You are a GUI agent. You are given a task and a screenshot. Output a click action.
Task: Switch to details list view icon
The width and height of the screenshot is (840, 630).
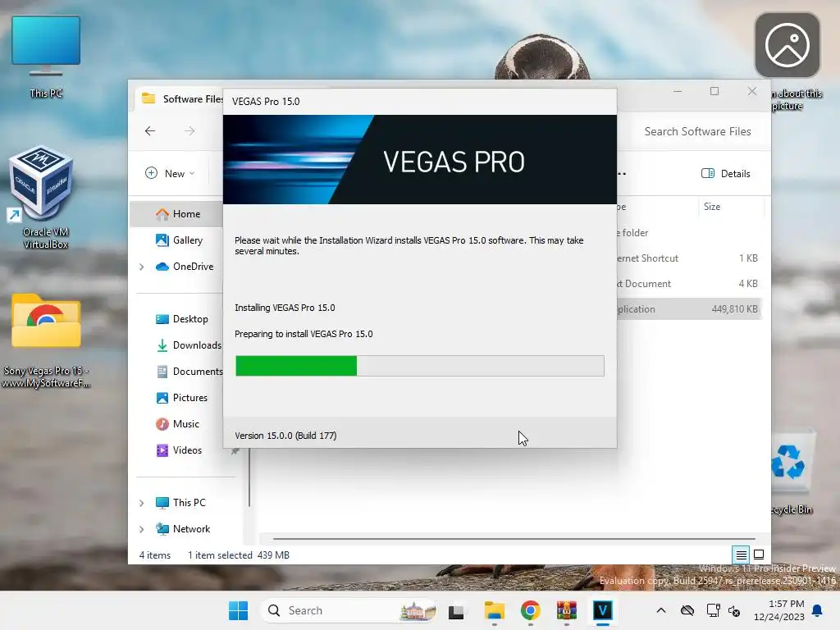click(x=741, y=555)
